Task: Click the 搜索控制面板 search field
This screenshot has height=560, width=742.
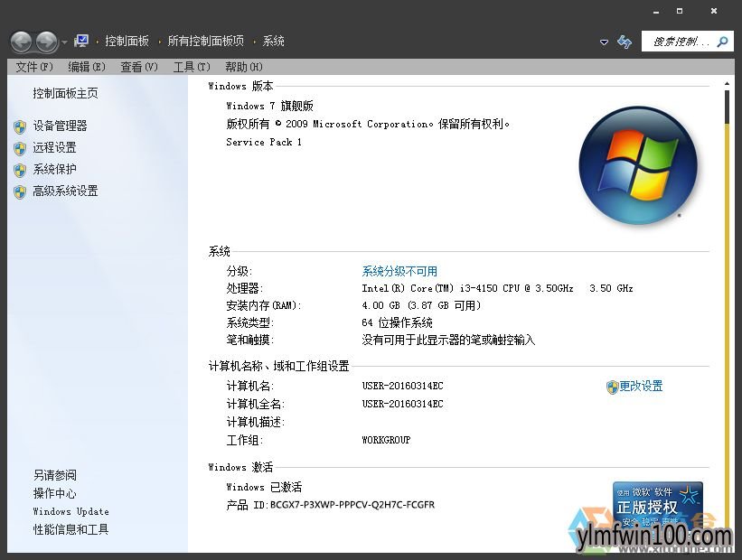Action: pos(678,42)
